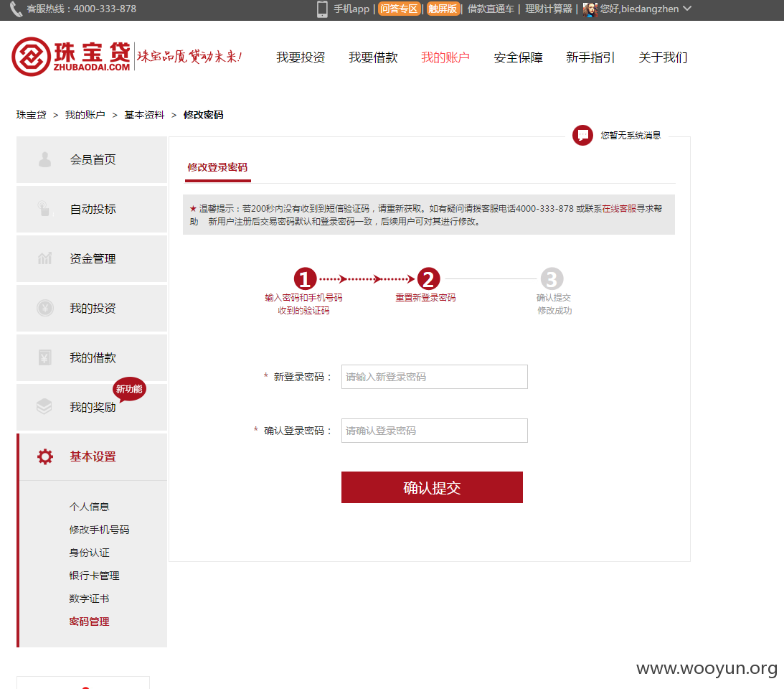Screen dimensions: 784x689
Task: Focus the 确认登录密码 input field
Action: coord(435,431)
